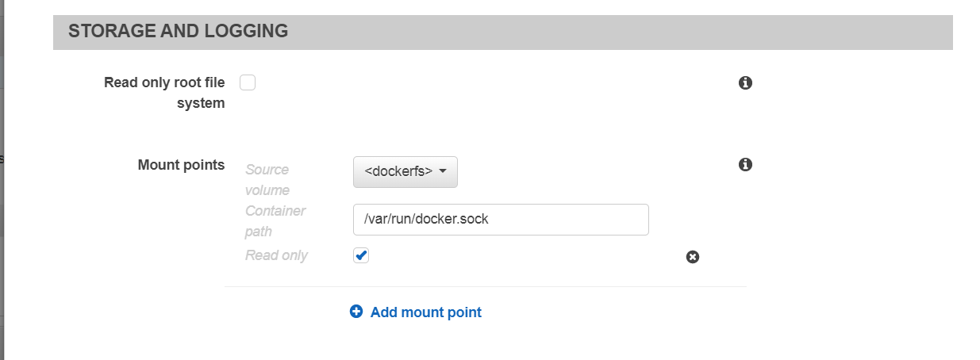Click the Read only root file system label
Screen dimensions: 980x360
pos(164,92)
